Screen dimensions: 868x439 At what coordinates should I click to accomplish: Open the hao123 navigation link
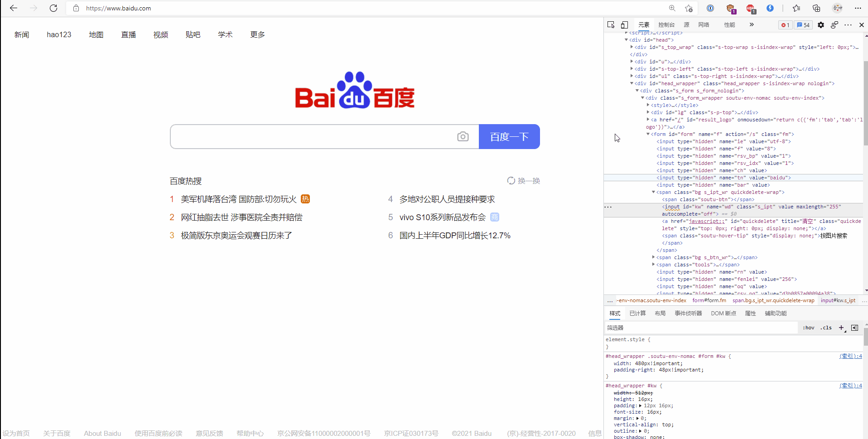(59, 34)
